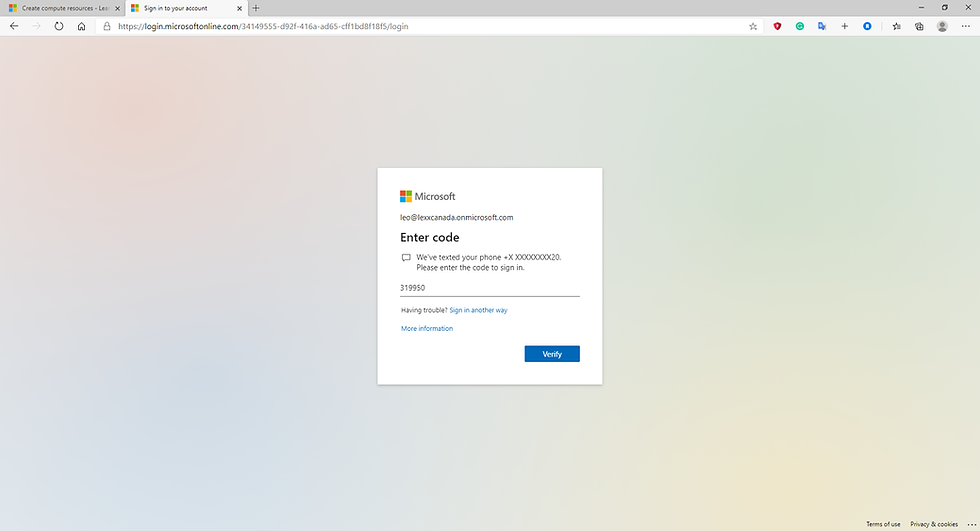Open the translate extension icon
The width and height of the screenshot is (980, 531).
click(x=822, y=26)
